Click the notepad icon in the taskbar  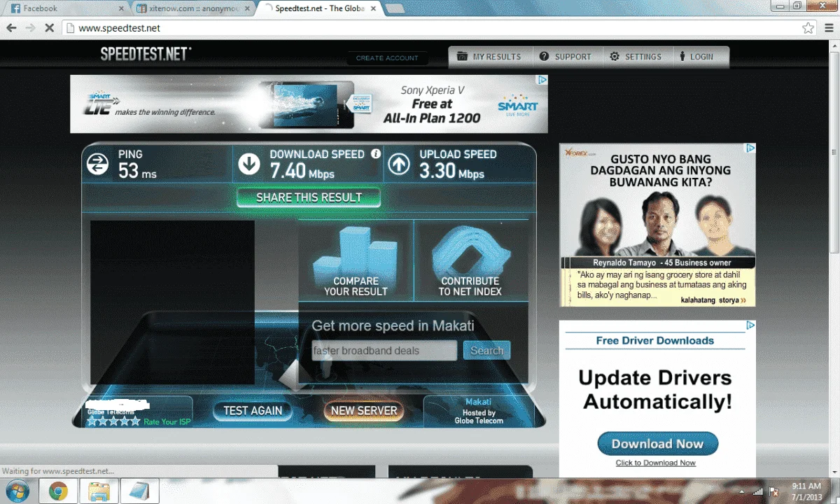point(140,491)
